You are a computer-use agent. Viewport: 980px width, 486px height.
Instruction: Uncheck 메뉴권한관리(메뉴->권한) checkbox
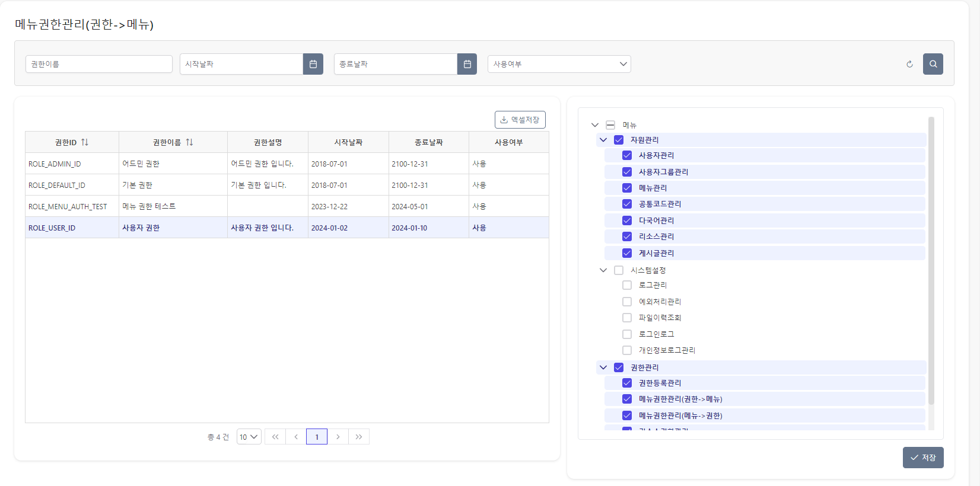627,415
